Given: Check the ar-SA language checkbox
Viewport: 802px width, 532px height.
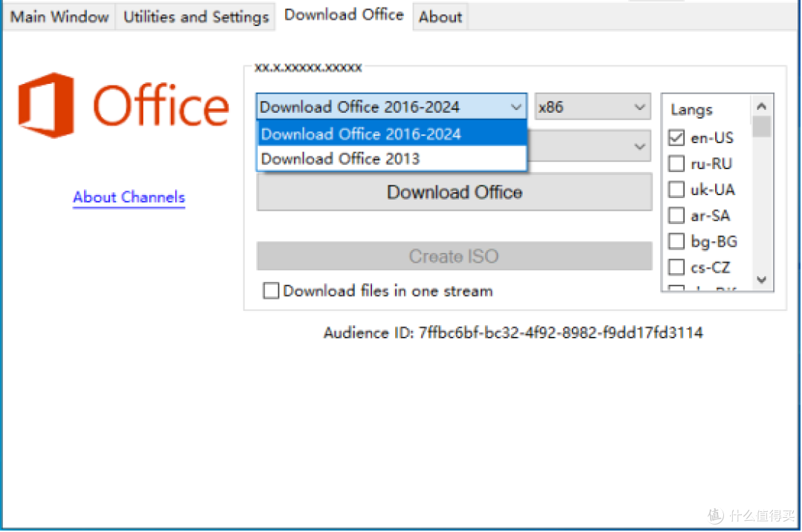Looking at the screenshot, I should (x=677, y=215).
